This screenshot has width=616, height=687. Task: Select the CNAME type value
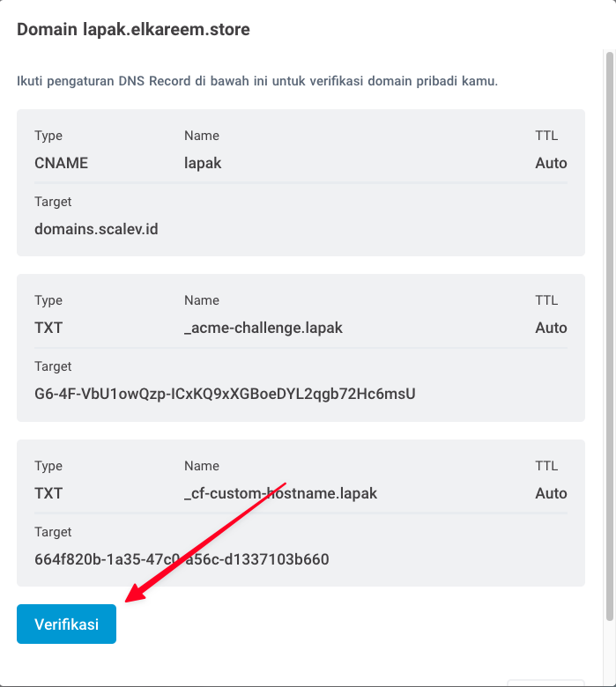61,163
